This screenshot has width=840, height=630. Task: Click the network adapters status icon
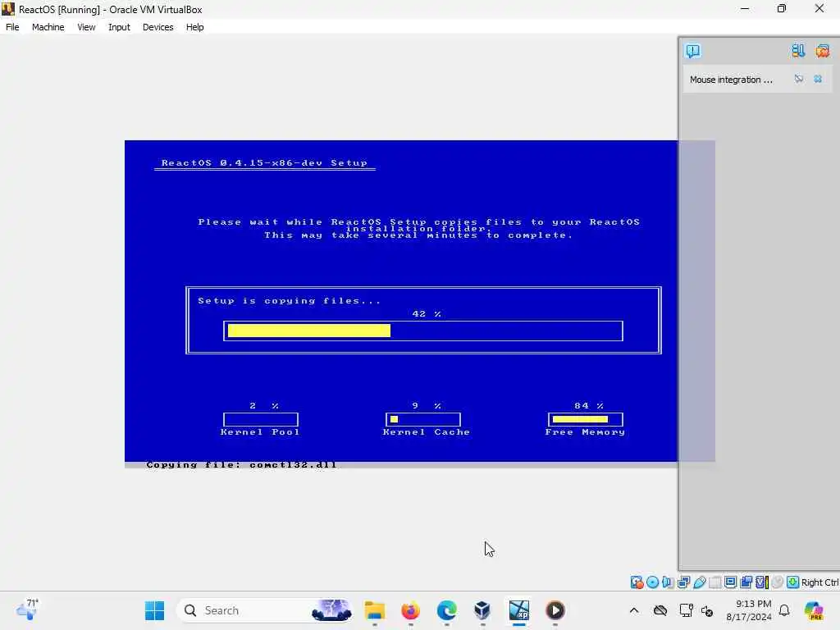[x=683, y=582]
